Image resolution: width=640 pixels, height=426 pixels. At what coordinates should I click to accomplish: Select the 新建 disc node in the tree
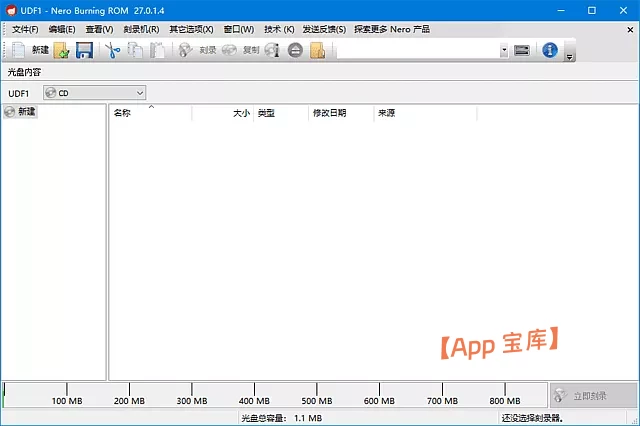[x=21, y=111]
